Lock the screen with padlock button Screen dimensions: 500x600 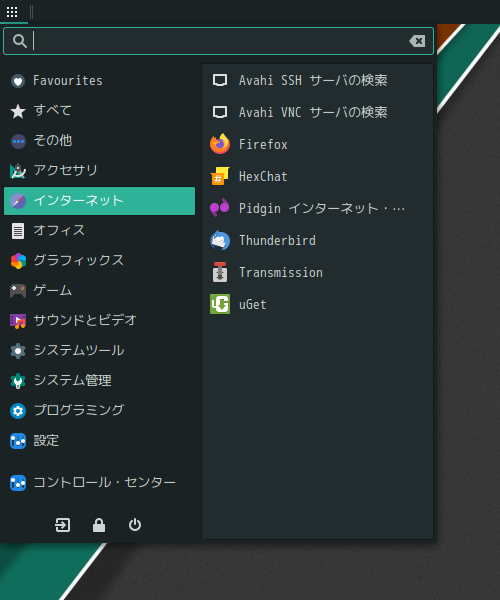pos(99,525)
